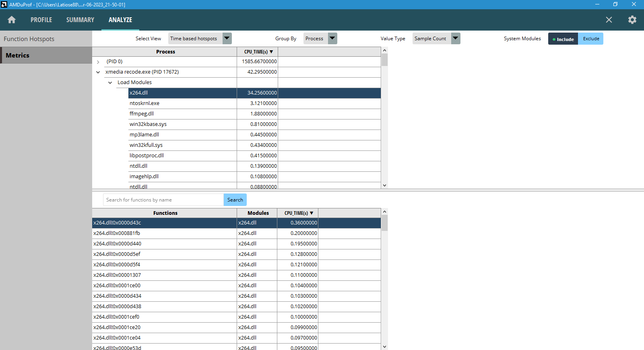Image resolution: width=644 pixels, height=350 pixels.
Task: Open the Value Type dropdown arrow
Action: pos(456,39)
